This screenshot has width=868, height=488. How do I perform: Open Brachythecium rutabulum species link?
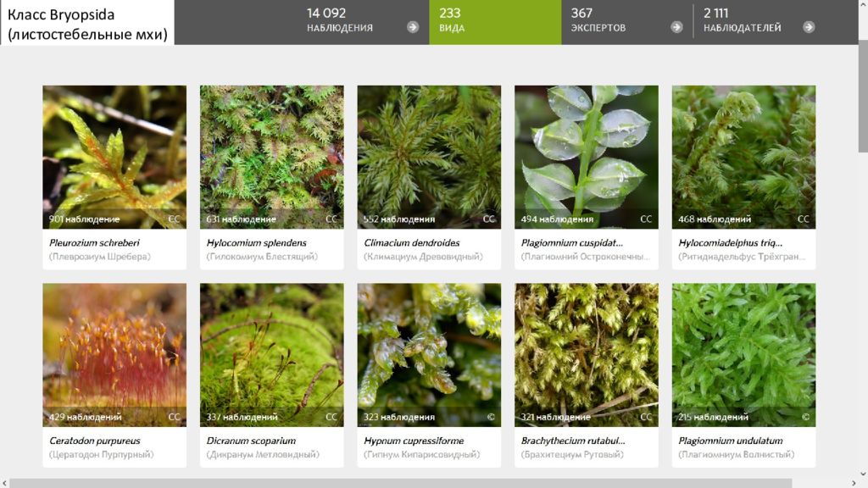[x=573, y=441]
